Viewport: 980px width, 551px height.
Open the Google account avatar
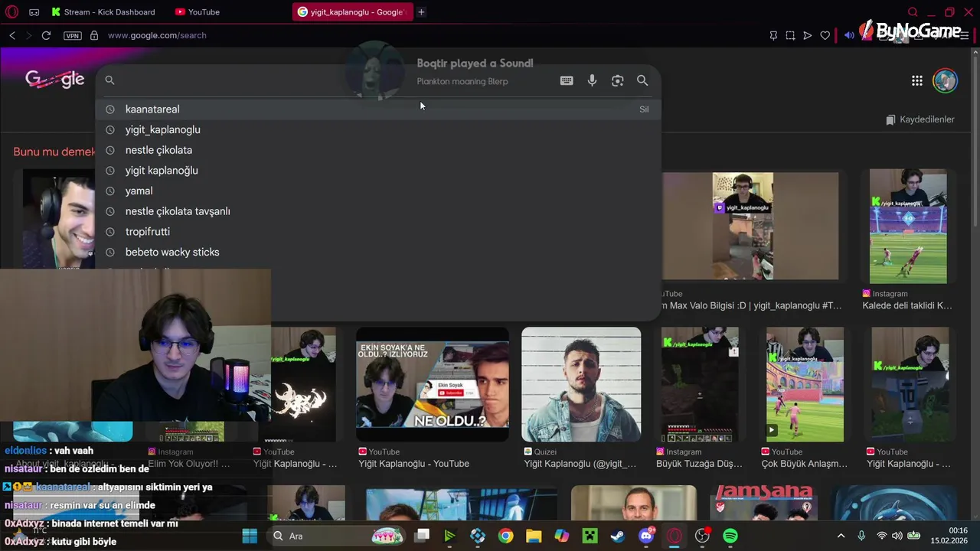click(946, 80)
